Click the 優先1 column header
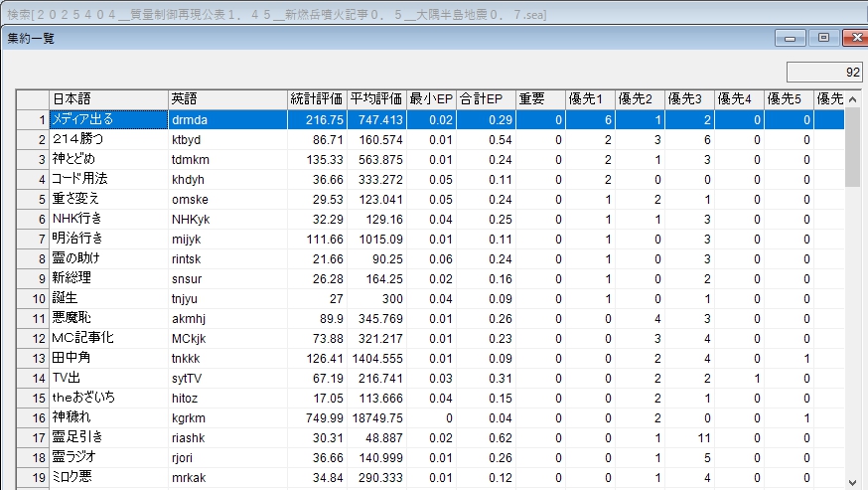This screenshot has height=490, width=868. 590,99
